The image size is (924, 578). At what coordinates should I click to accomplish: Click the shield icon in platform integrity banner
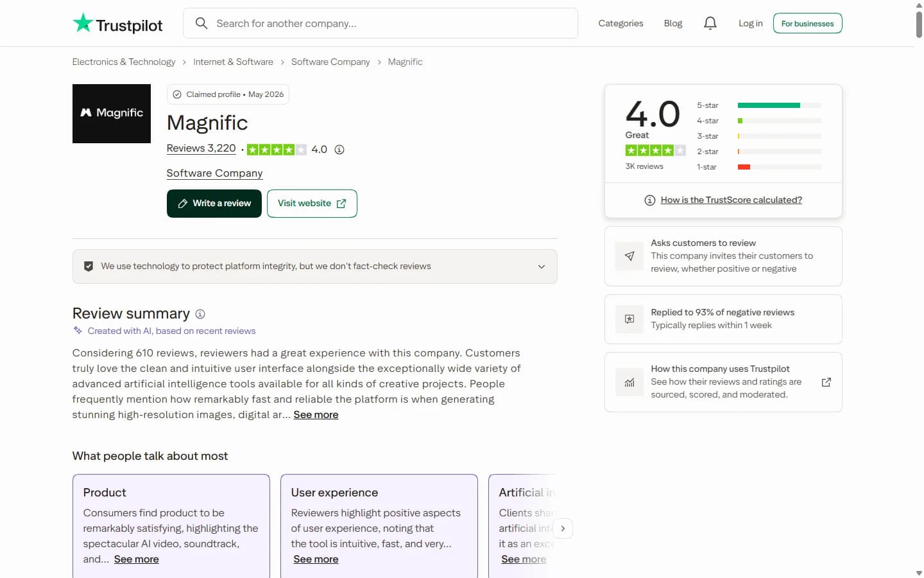(x=89, y=267)
